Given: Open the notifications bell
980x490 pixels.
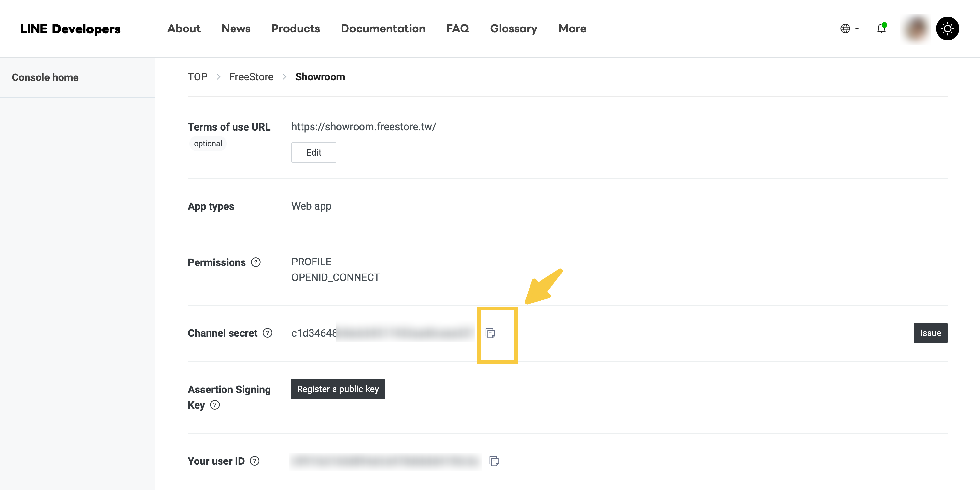Looking at the screenshot, I should (881, 28).
